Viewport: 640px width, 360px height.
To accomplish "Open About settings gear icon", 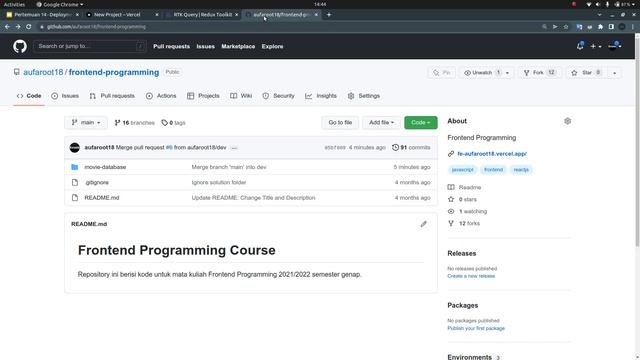I will pos(567,121).
